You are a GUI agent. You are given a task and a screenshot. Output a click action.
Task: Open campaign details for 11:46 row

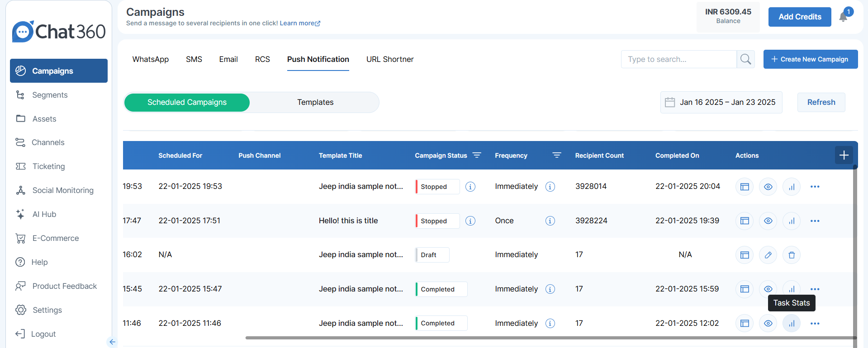tap(745, 323)
